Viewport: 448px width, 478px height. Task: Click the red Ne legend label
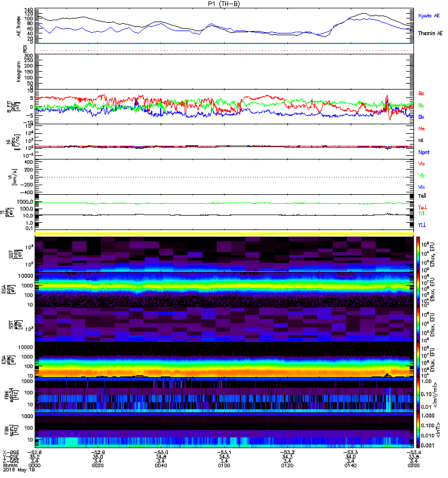[422, 128]
